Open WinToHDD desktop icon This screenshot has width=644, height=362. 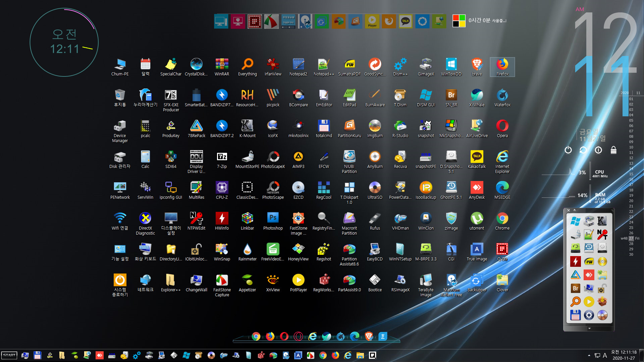[451, 67]
